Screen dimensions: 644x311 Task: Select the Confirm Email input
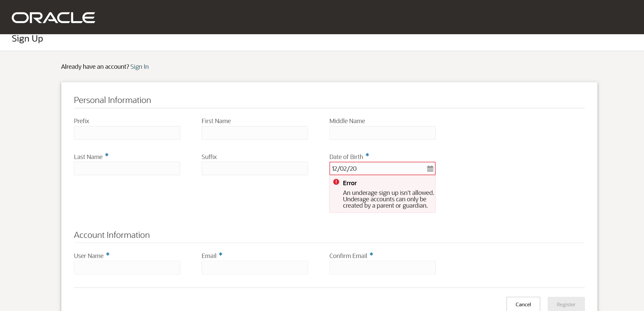point(382,268)
